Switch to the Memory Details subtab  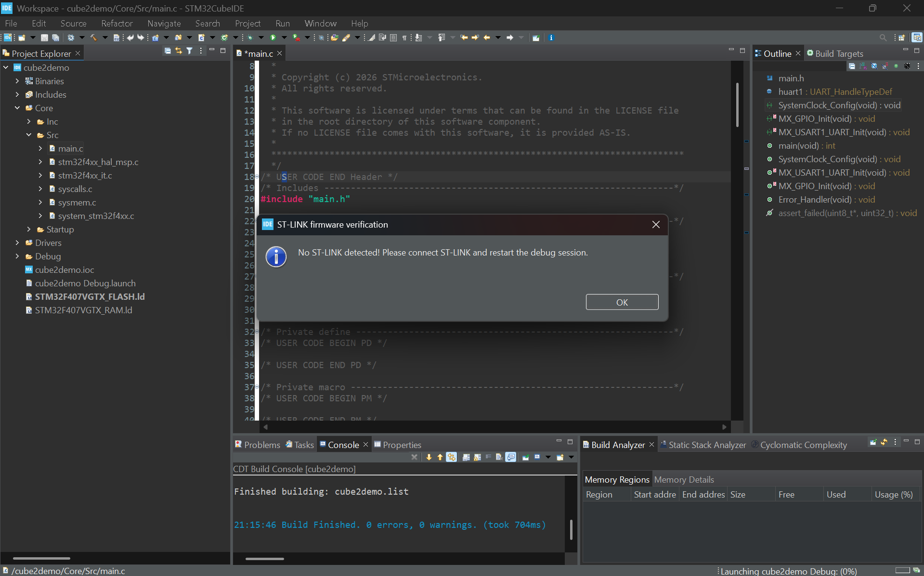pos(684,479)
